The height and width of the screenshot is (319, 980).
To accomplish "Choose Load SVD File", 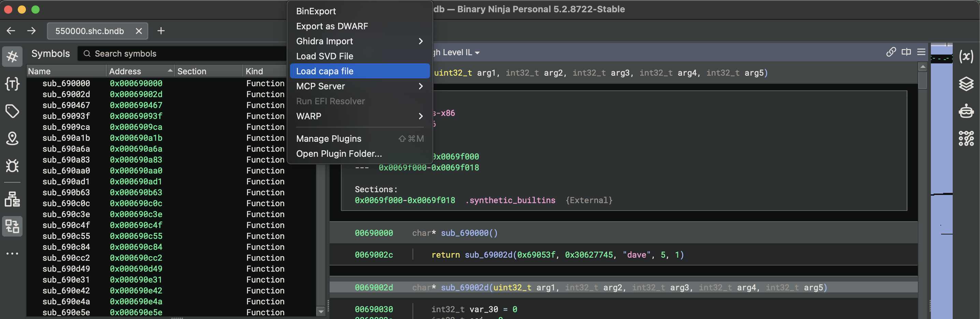I will pyautogui.click(x=360, y=56).
